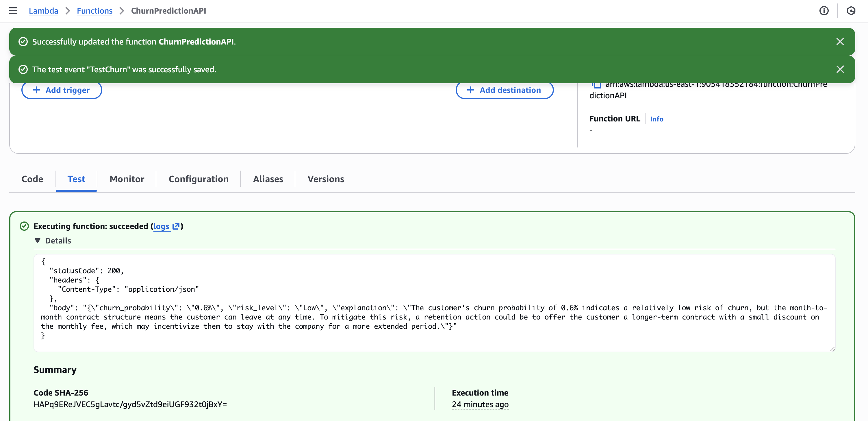The height and width of the screenshot is (421, 868).
Task: Switch to the Code tab
Action: pyautogui.click(x=32, y=179)
